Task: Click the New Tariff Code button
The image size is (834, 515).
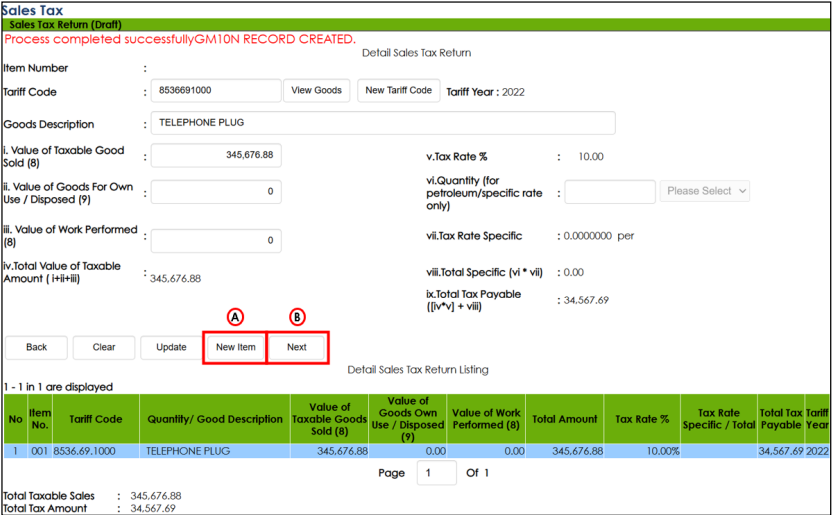Action: point(398,91)
